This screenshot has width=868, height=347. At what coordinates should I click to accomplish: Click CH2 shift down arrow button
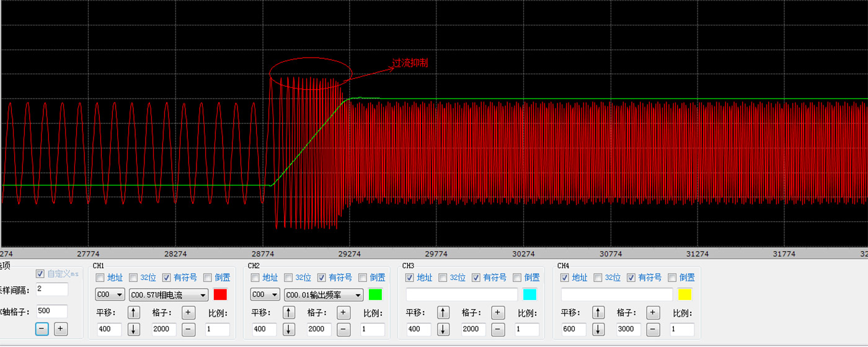click(289, 329)
